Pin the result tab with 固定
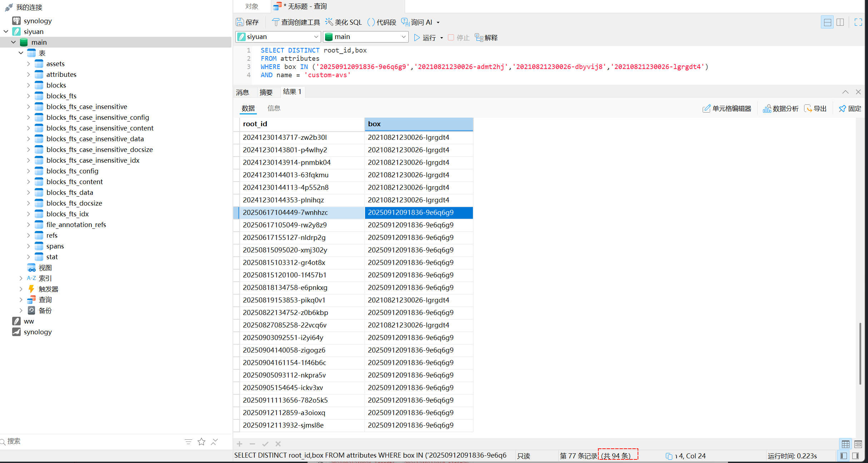868x463 pixels. tap(850, 108)
